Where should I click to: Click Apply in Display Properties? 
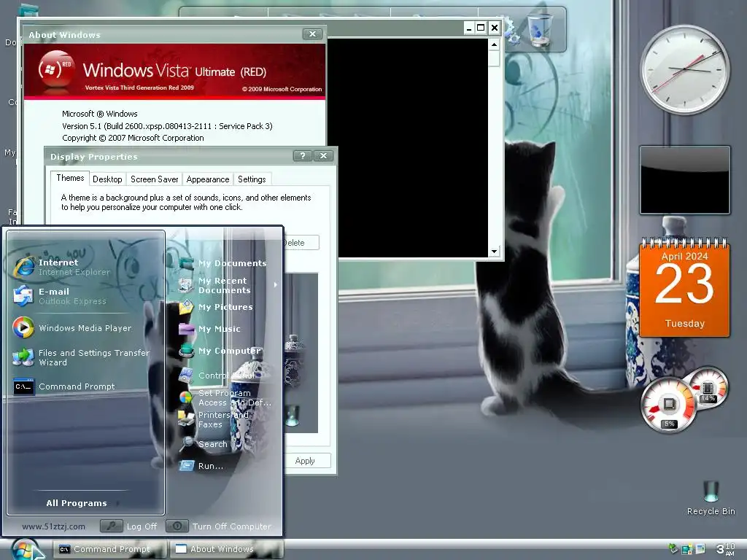pos(306,461)
